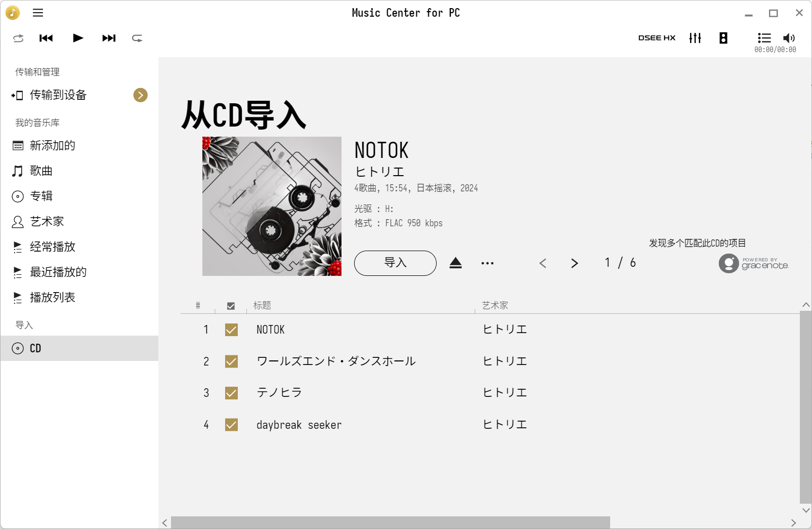Click the 发现多个匹配此CD的项目 notice
This screenshot has width=812, height=529.
(x=698, y=243)
